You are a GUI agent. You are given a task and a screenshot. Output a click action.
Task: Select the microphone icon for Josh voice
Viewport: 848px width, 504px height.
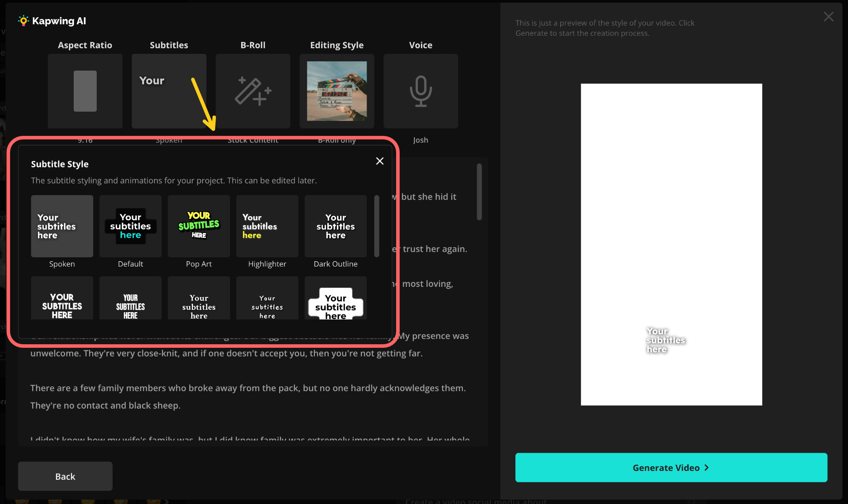pos(420,91)
